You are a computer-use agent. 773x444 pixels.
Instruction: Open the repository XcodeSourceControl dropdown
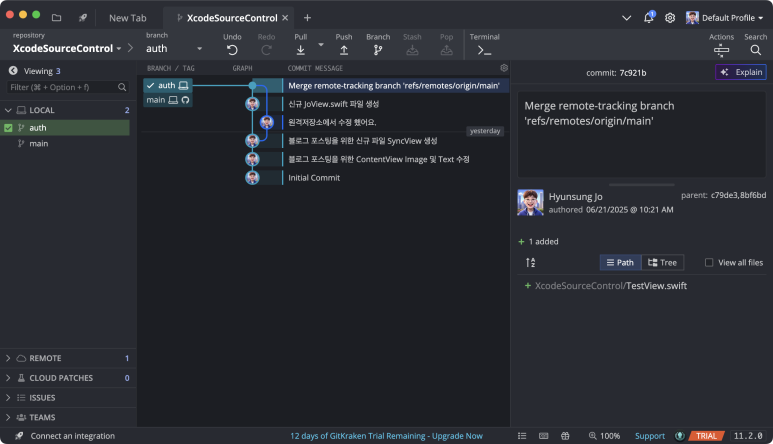[67, 48]
